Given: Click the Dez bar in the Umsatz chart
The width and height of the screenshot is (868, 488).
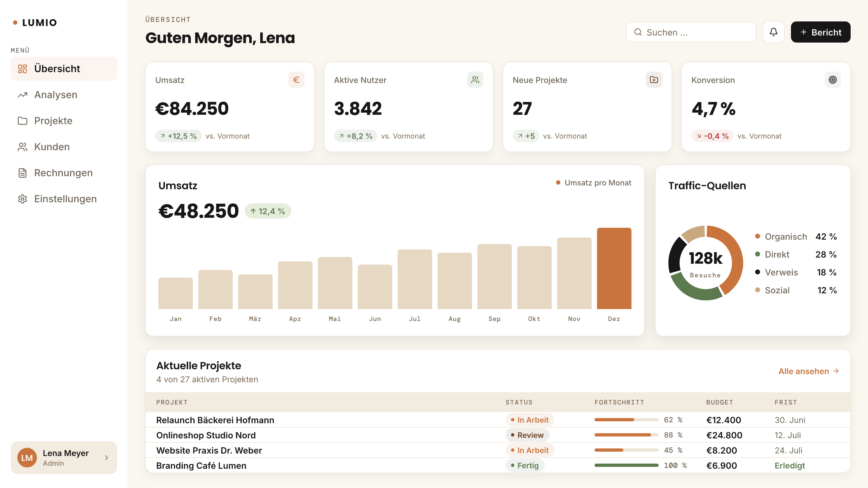Looking at the screenshot, I should pyautogui.click(x=614, y=268).
